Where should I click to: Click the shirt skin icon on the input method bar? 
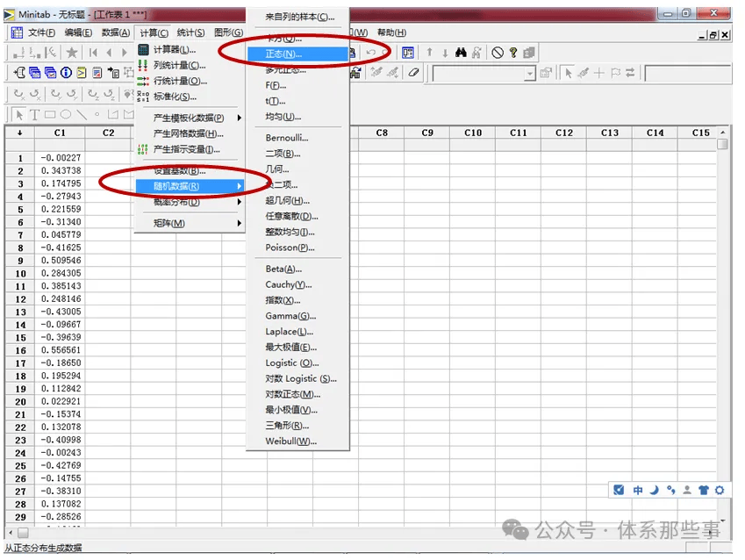click(x=704, y=490)
